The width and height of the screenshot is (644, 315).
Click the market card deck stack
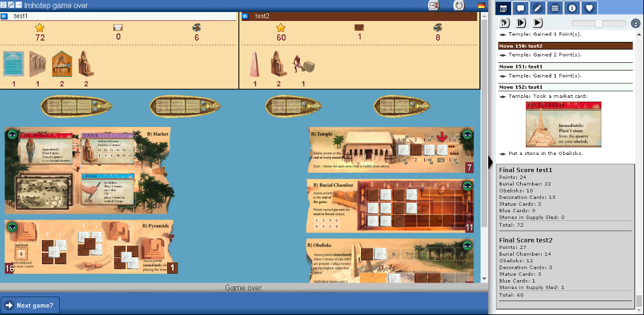click(43, 191)
